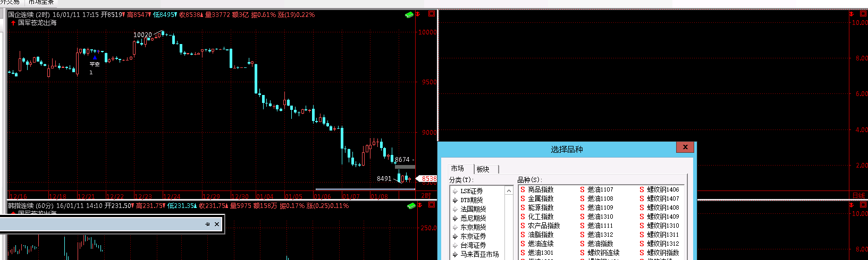Image resolution: width=868 pixels, height=260 pixels.
Task: Select 螺纹钢1408 in the 品种 list
Action: pyautogui.click(x=663, y=207)
